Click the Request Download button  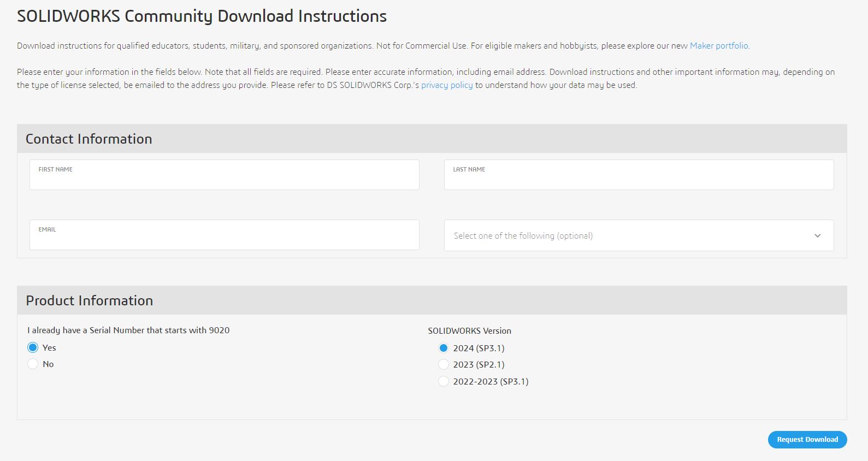tap(807, 440)
